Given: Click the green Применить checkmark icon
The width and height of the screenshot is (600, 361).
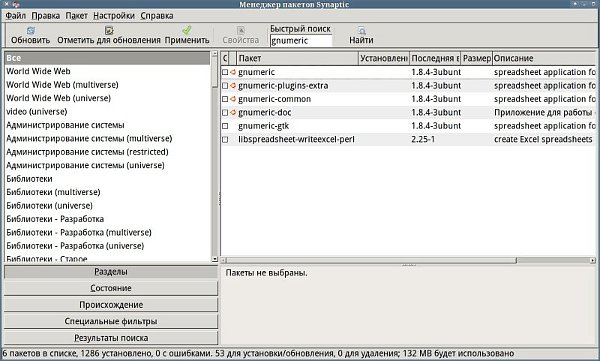Looking at the screenshot, I should [x=187, y=30].
